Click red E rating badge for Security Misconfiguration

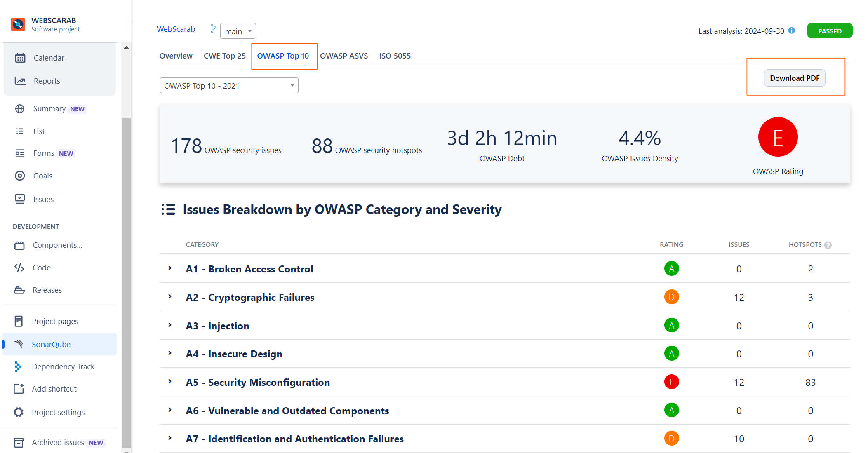point(671,382)
